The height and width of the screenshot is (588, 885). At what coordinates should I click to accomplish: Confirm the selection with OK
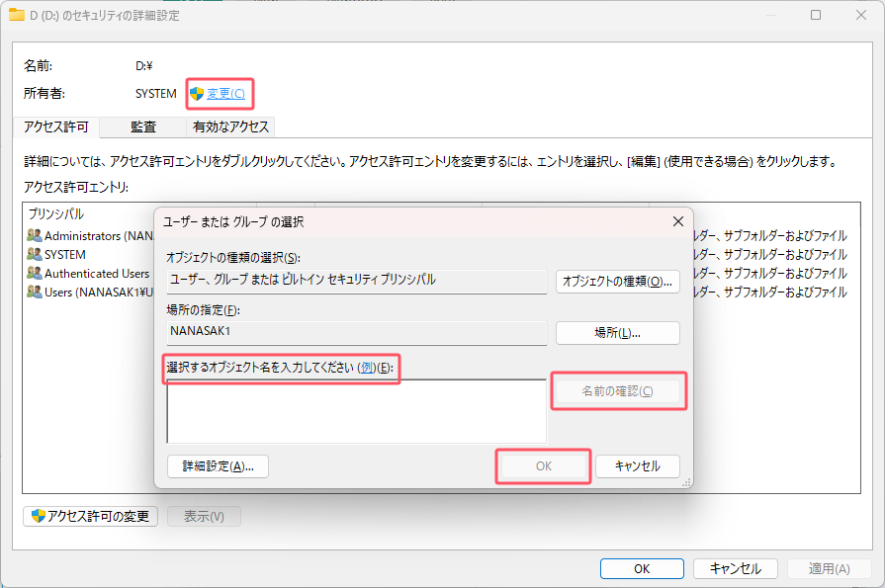[x=543, y=466]
